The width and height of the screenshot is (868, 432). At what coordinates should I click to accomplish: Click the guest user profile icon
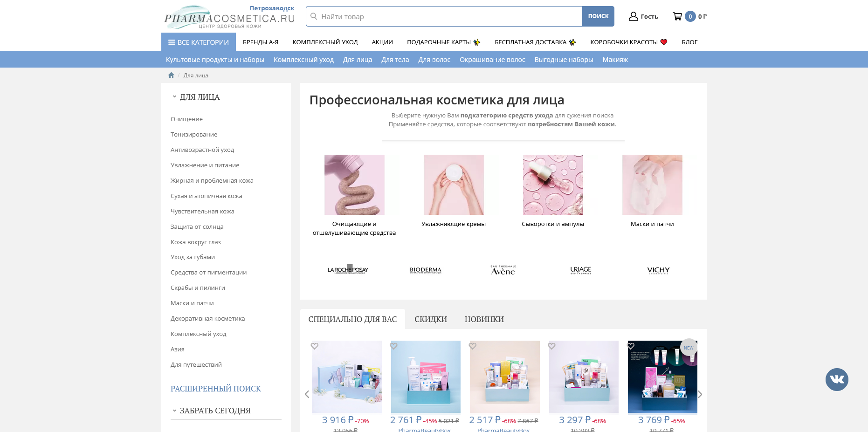pyautogui.click(x=633, y=16)
